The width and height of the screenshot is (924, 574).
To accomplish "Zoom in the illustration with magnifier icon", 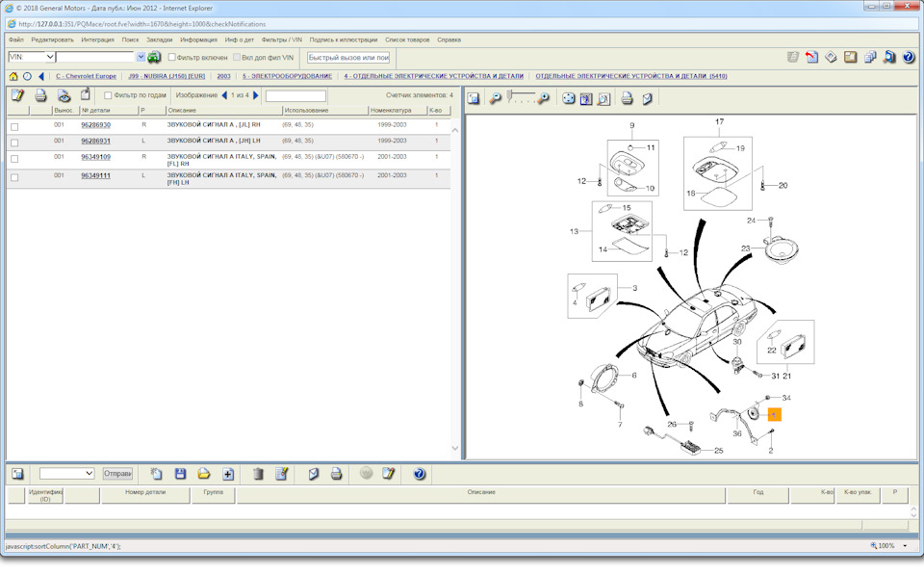I will [x=543, y=98].
